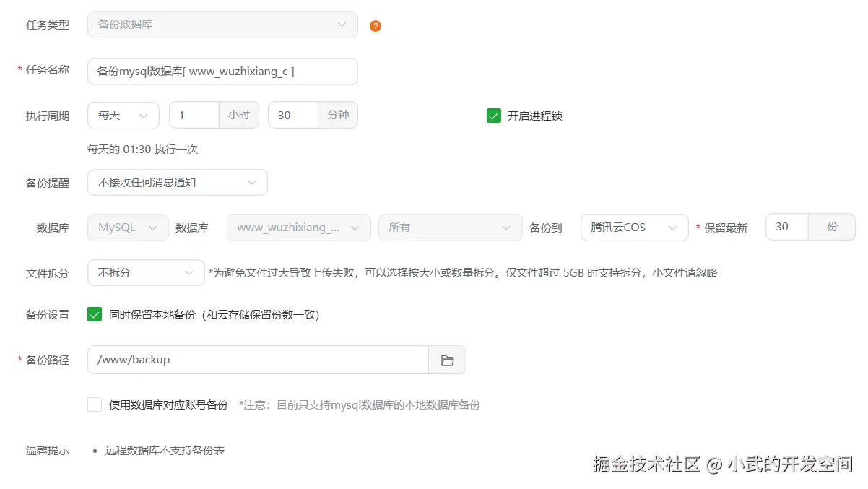Open the 任务类型 dropdown showing 备份数据库
The image size is (868, 489).
pyautogui.click(x=222, y=25)
